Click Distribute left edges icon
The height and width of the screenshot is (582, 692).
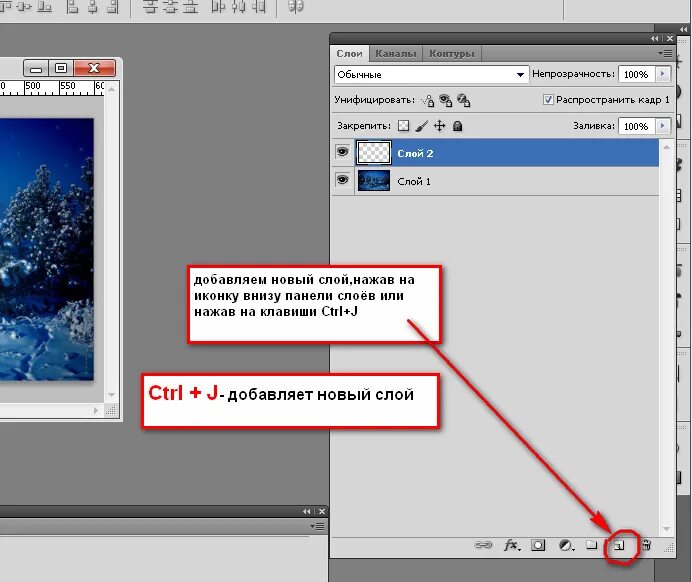tap(218, 7)
